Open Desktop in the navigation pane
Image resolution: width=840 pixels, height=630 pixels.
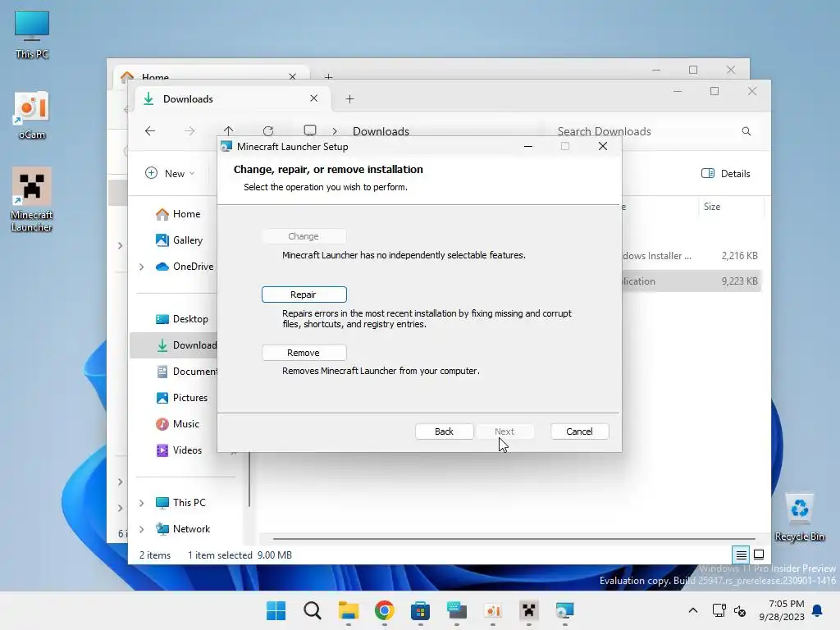(182, 319)
